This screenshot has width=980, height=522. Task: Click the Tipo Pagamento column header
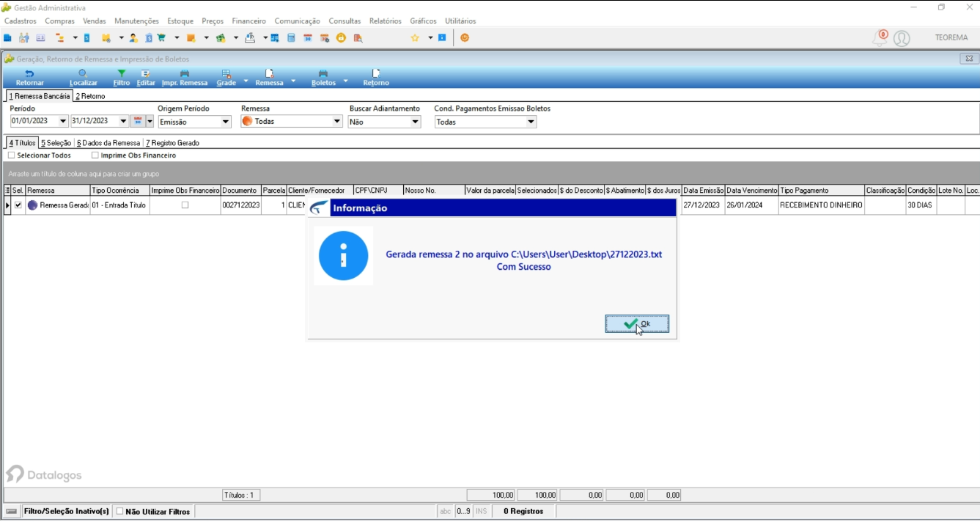(822, 191)
